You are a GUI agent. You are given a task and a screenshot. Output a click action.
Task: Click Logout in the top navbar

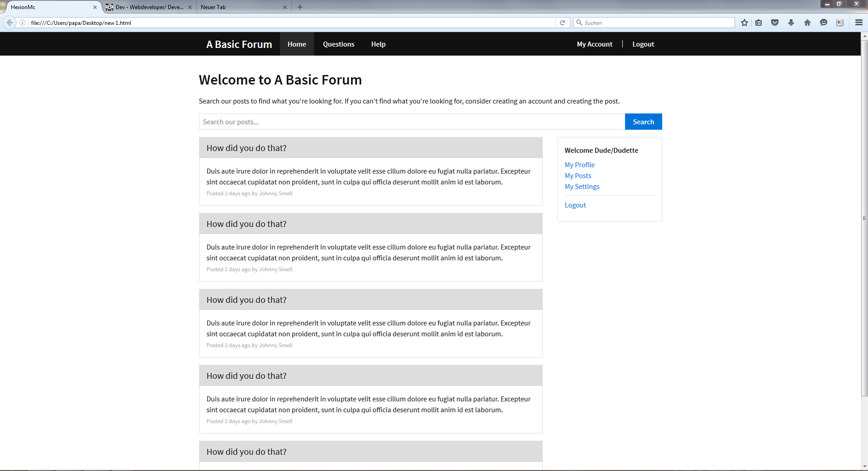[x=643, y=44]
